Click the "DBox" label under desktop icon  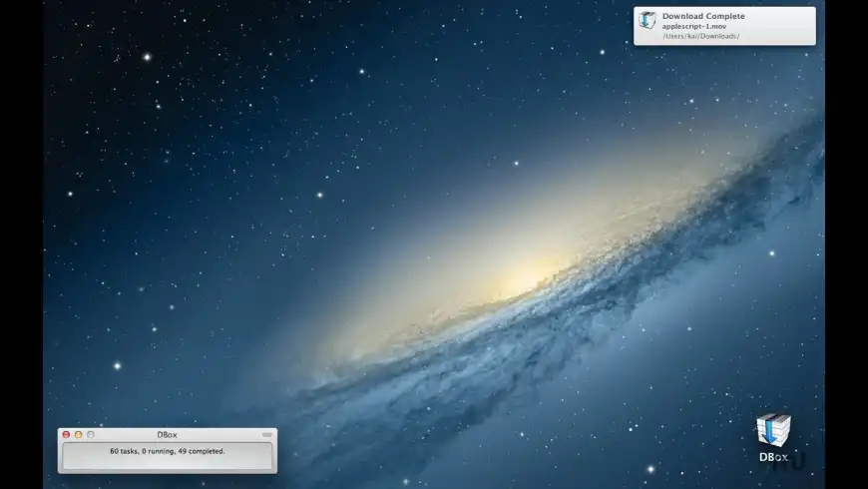coord(773,457)
